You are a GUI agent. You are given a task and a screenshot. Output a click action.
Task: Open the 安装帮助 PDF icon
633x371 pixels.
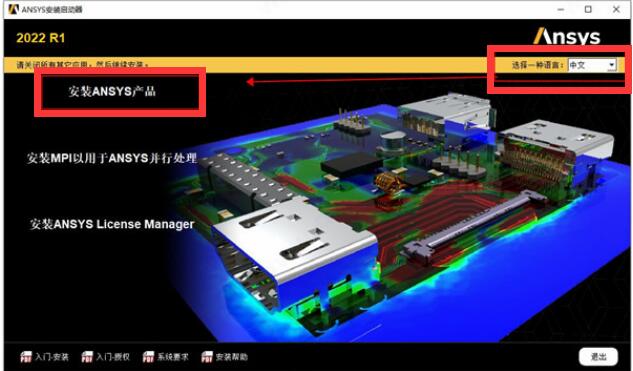pyautogui.click(x=207, y=357)
